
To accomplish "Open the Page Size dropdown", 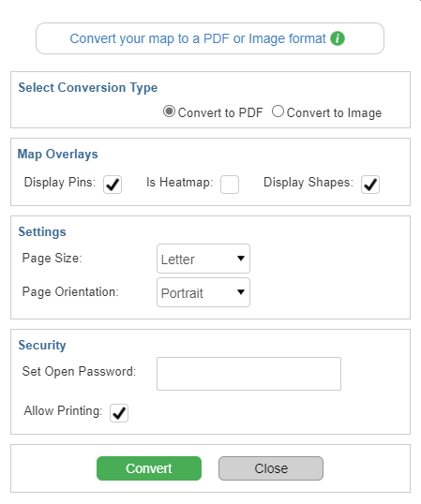I will [x=203, y=259].
